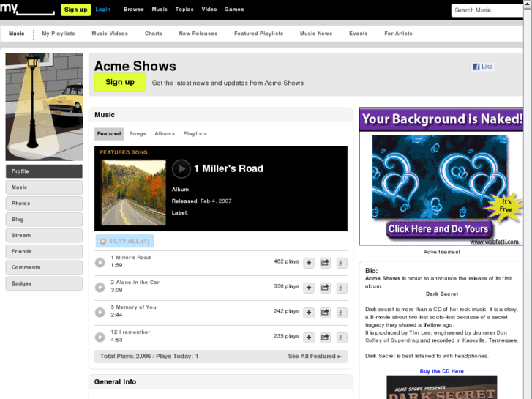Image resolution: width=532 pixels, height=399 pixels.
Task: Add 1 Miller's Road to playlist
Action: 309,263
